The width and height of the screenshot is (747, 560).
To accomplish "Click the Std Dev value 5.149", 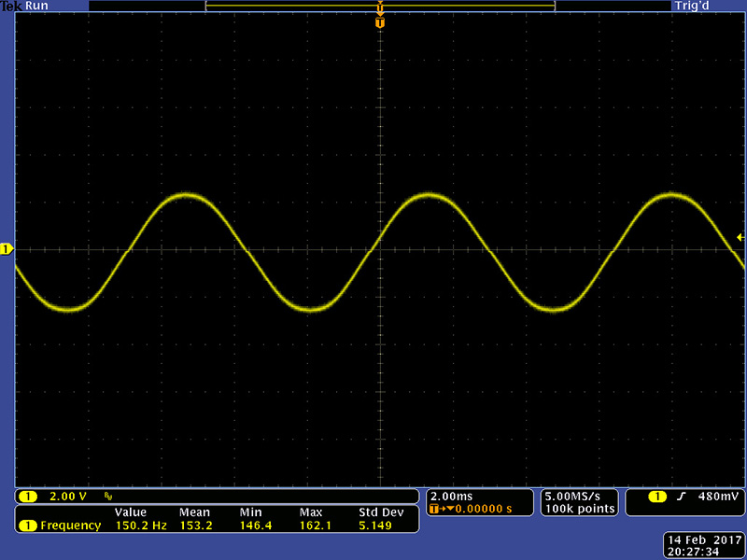I will (x=376, y=525).
